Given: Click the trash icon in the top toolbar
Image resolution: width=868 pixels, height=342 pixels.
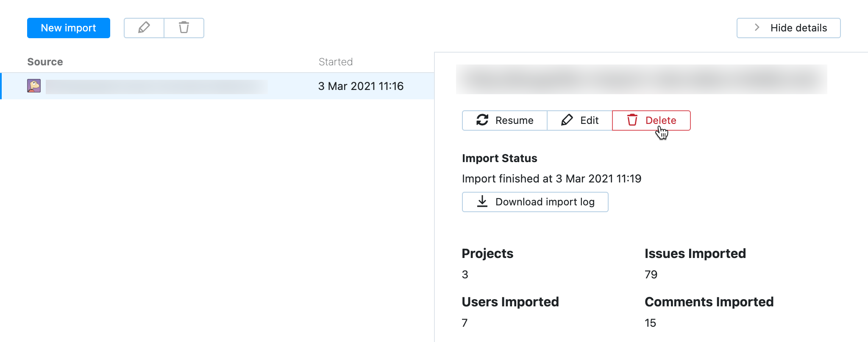Looking at the screenshot, I should point(184,28).
